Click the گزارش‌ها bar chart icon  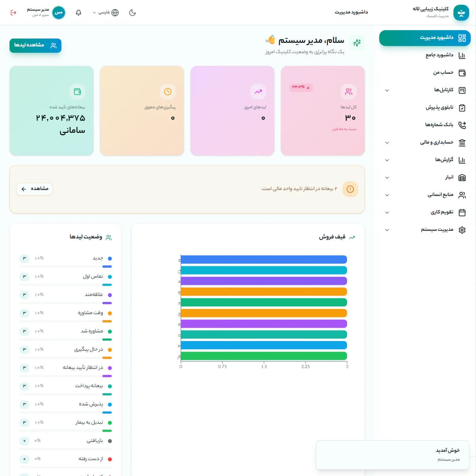(462, 160)
